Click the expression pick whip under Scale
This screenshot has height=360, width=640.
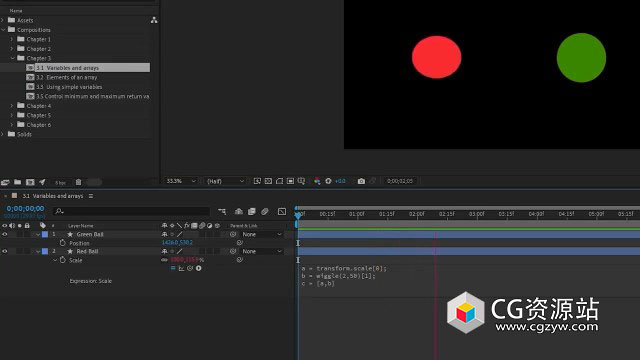[190, 268]
